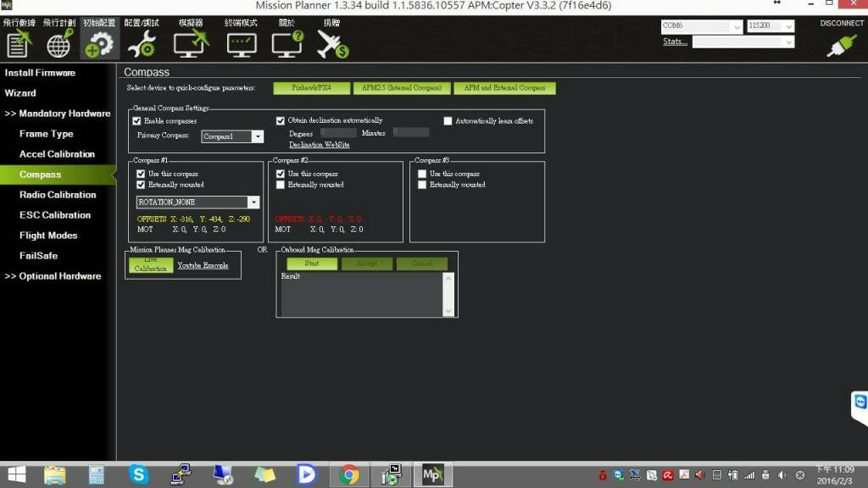Toggle Compass #2 Use this compass
This screenshot has width=868, height=488.
[280, 174]
